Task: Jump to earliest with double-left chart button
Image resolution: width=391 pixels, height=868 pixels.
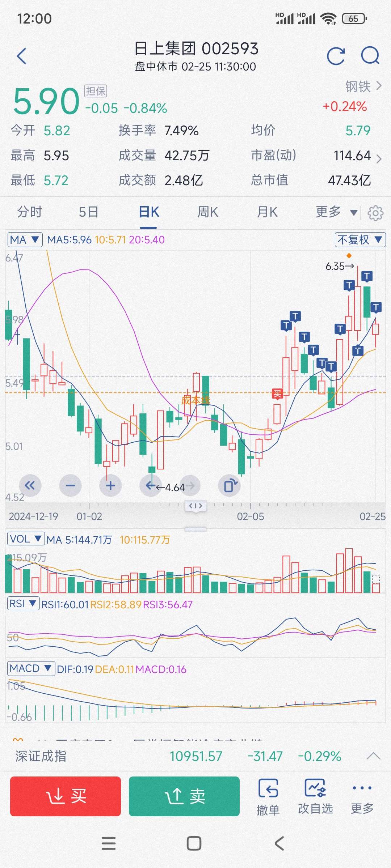Action: tap(30, 485)
